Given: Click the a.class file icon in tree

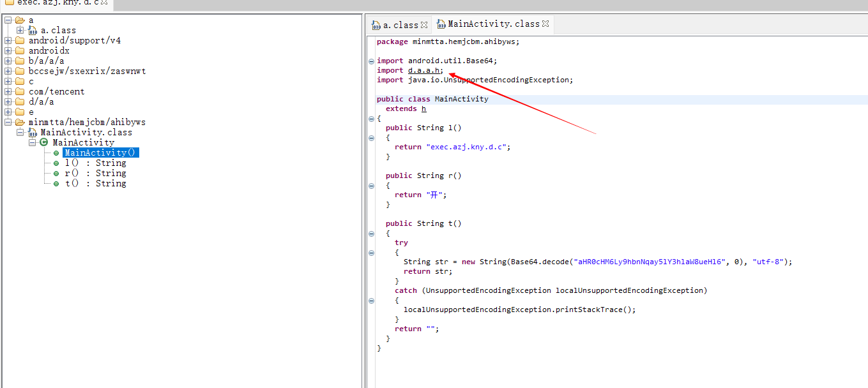Looking at the screenshot, I should (33, 30).
